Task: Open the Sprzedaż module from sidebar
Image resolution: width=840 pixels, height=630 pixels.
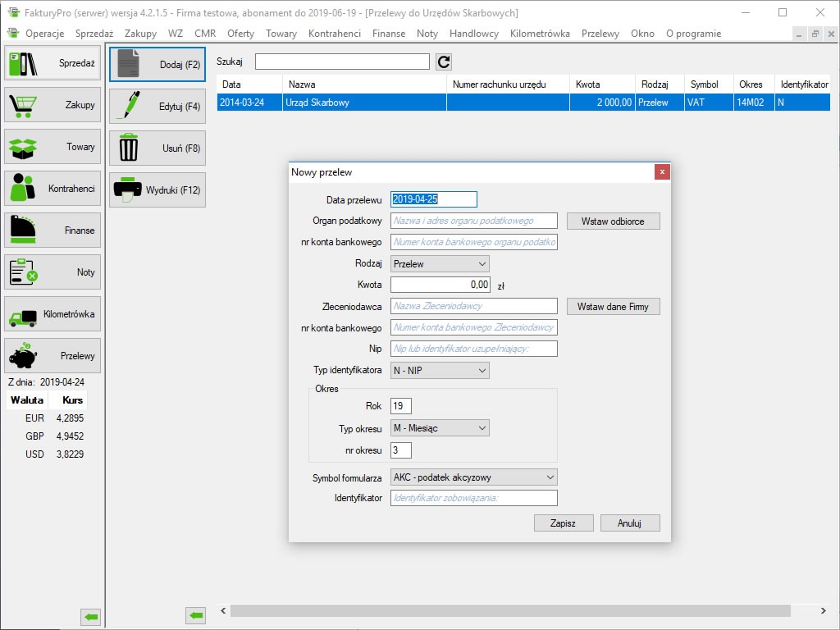Action: [52, 63]
